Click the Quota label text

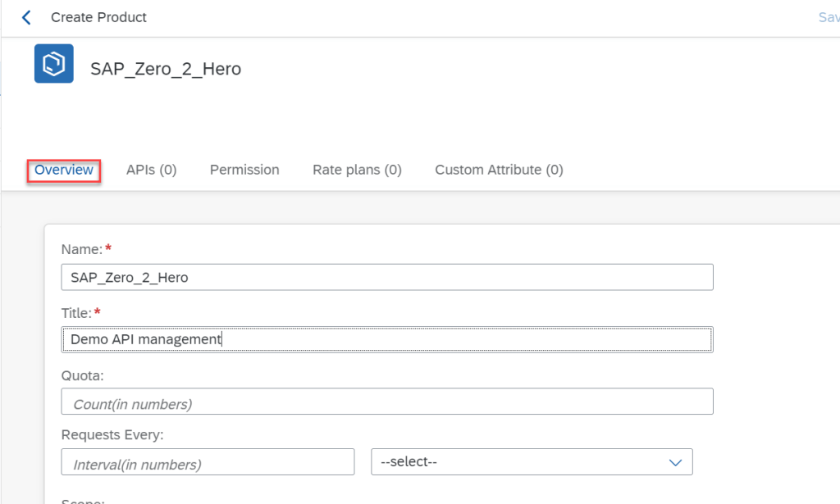coord(83,375)
